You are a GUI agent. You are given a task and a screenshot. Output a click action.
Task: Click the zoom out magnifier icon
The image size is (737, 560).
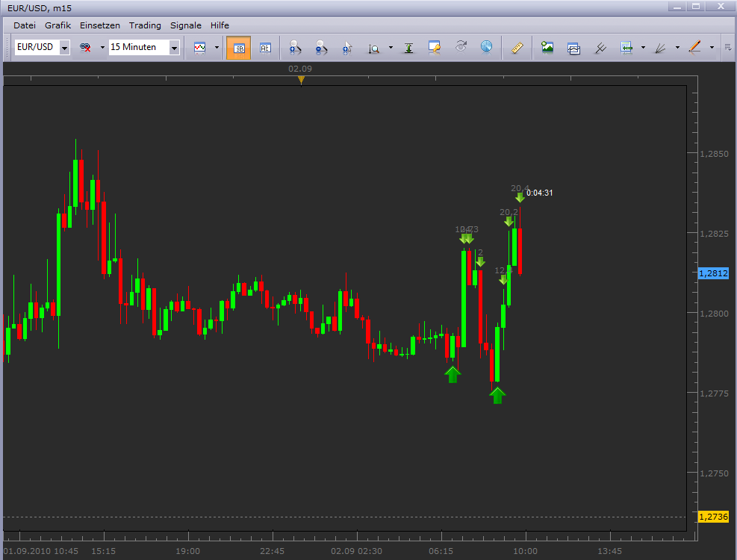point(321,47)
